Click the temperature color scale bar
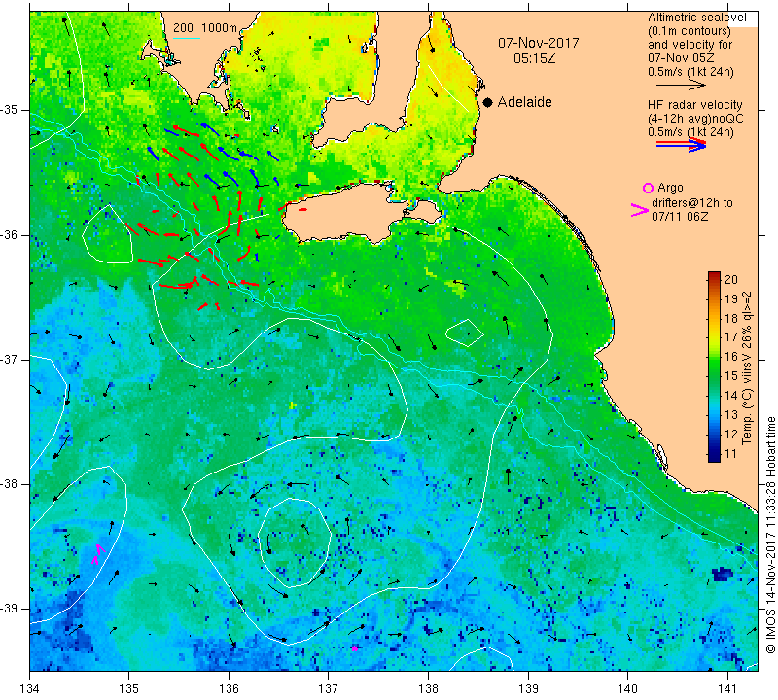Image resolution: width=778 pixels, height=700 pixels. 714,367
